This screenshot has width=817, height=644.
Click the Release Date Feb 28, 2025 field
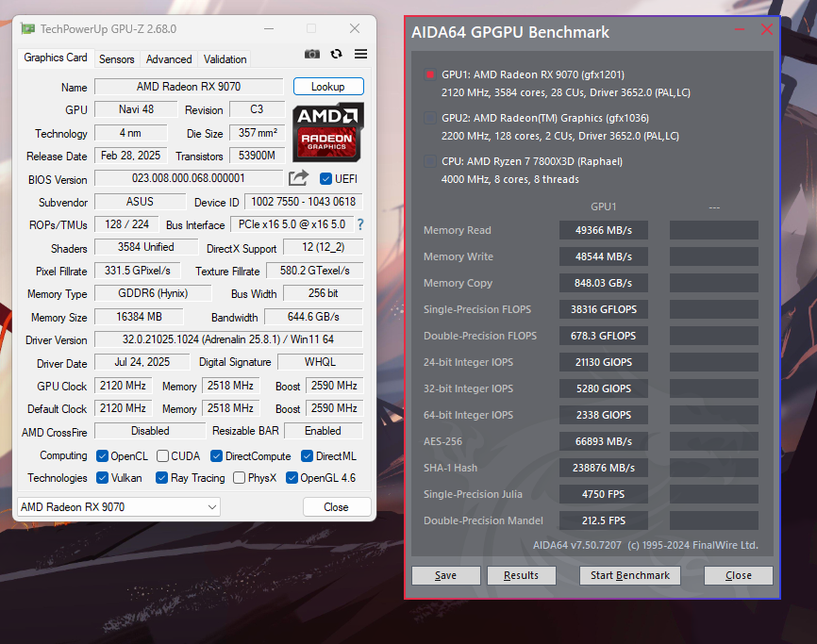click(131, 156)
